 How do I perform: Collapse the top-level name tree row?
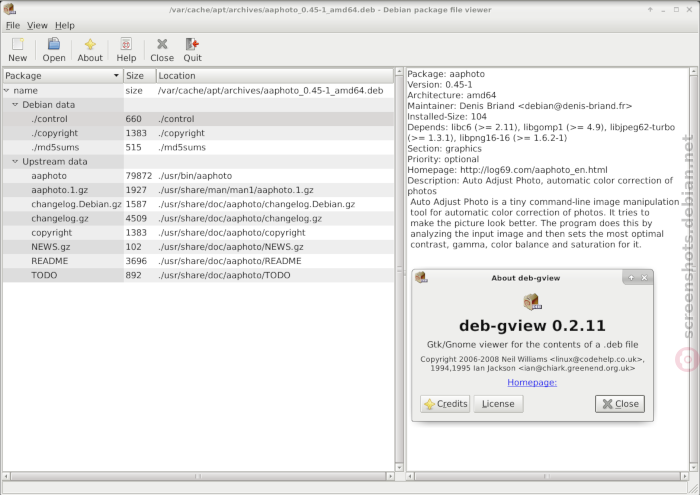[x=7, y=90]
